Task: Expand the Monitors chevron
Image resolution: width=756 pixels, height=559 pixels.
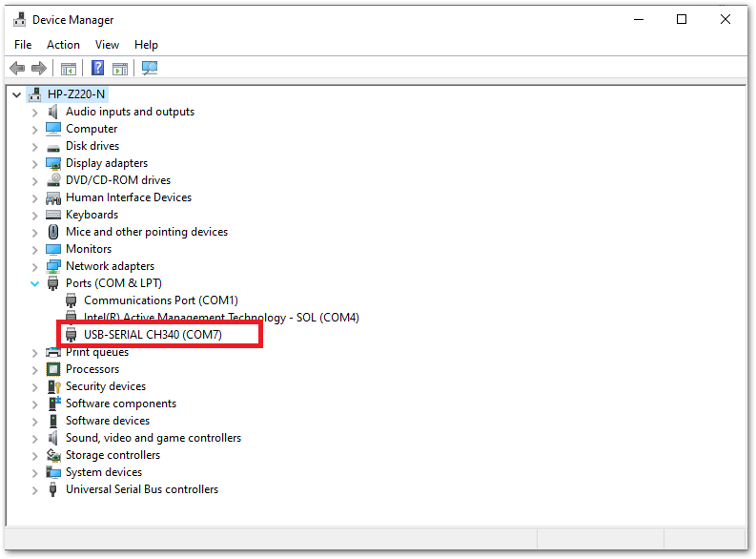Action: click(34, 250)
